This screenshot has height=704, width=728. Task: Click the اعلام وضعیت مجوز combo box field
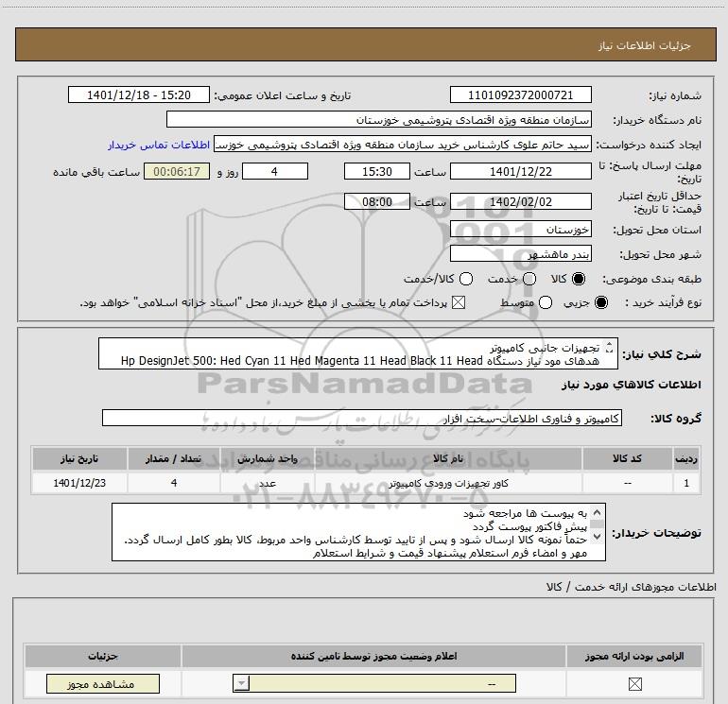tap(374, 683)
